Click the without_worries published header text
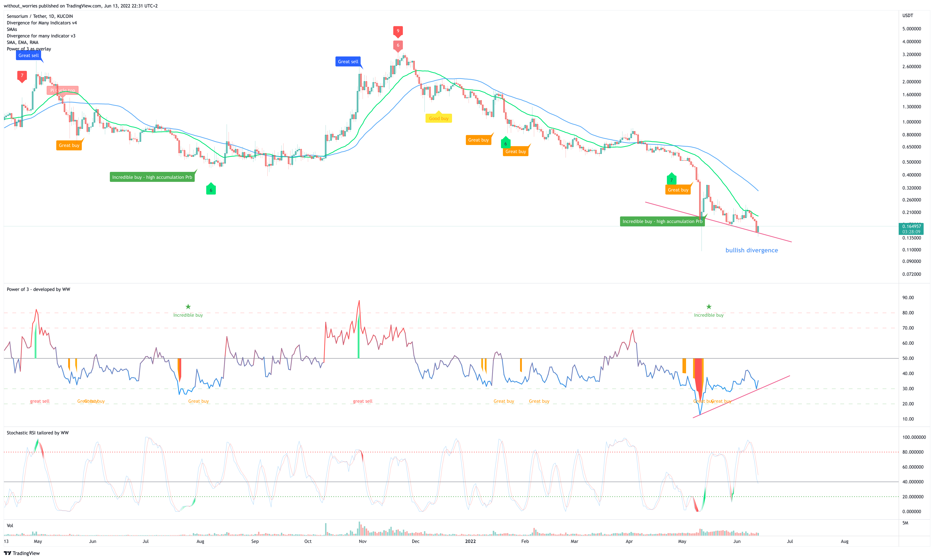The width and height of the screenshot is (934, 560). 81,6
